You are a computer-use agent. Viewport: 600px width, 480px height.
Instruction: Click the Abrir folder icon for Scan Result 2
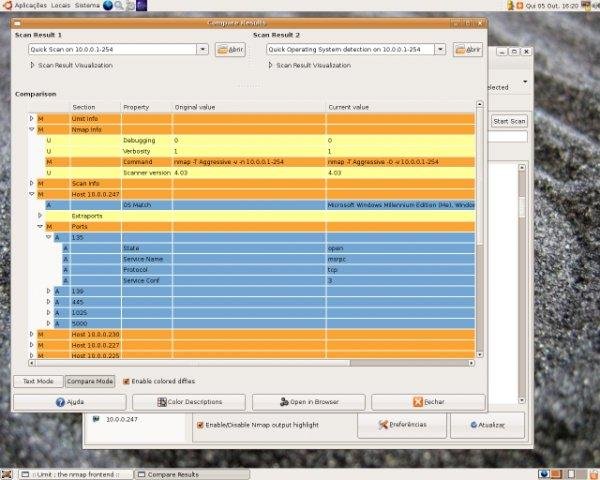point(461,49)
